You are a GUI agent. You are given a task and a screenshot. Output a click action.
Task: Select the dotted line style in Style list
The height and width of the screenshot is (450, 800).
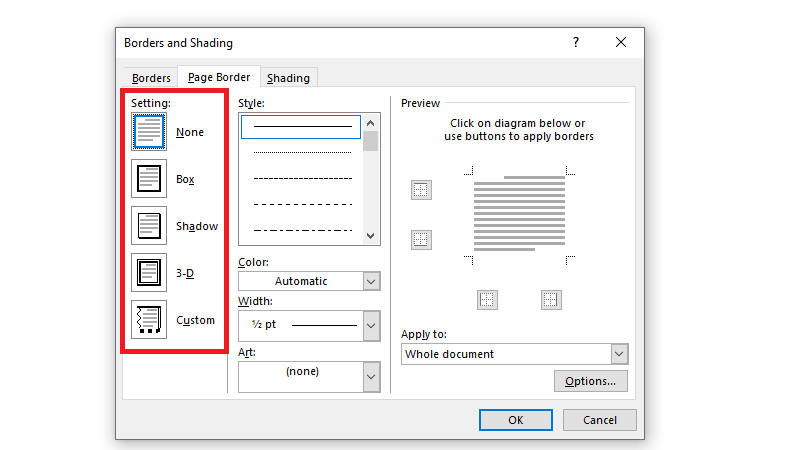pos(303,152)
